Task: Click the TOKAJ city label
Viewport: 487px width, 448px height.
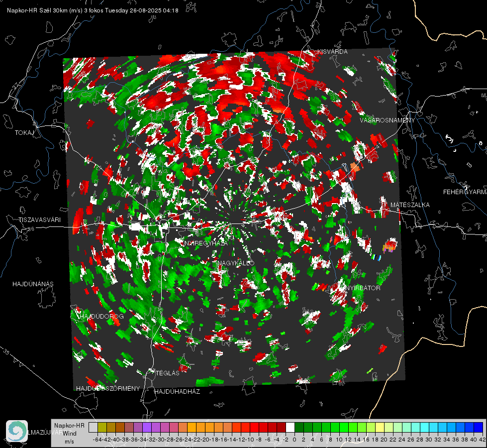Action: (24, 133)
